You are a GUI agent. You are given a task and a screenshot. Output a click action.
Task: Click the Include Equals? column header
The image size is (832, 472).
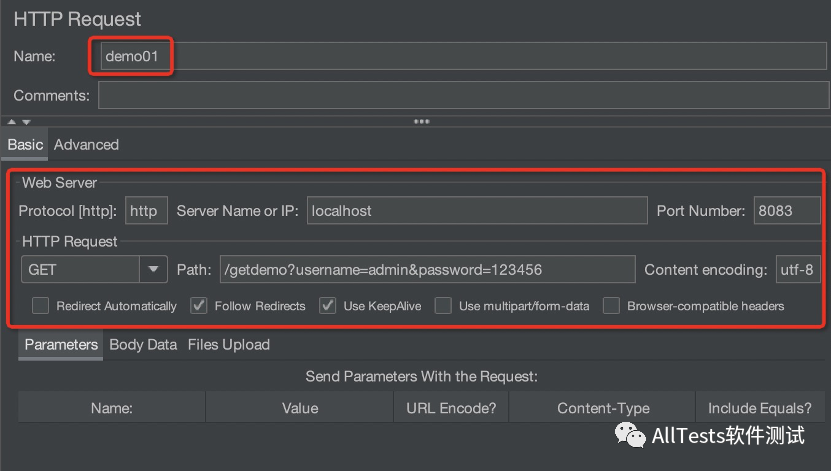759,407
